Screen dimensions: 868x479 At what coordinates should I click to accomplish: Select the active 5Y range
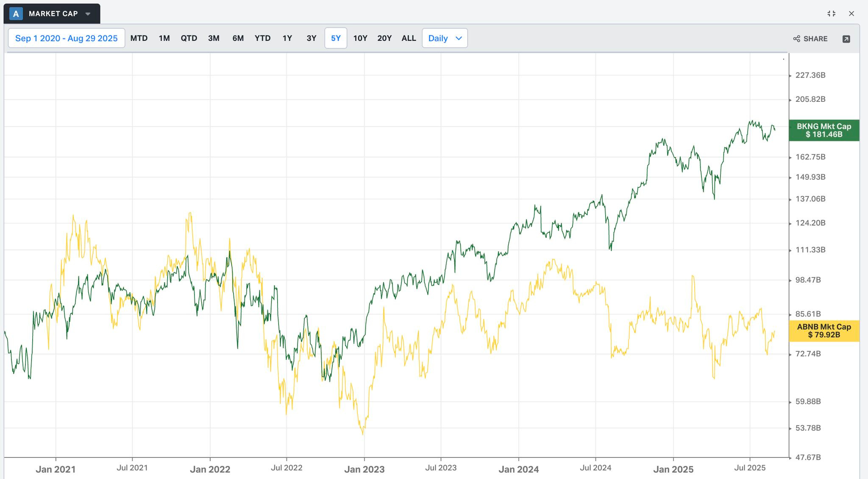tap(336, 38)
